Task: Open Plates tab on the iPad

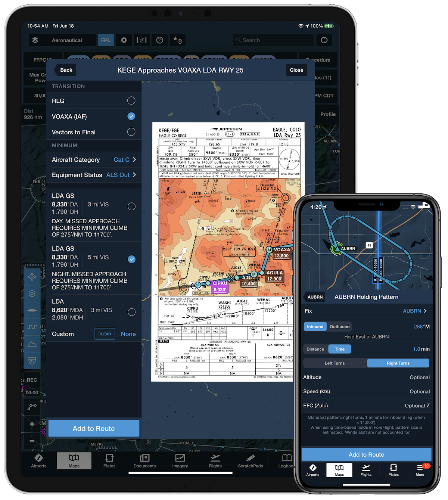Action: [x=109, y=461]
